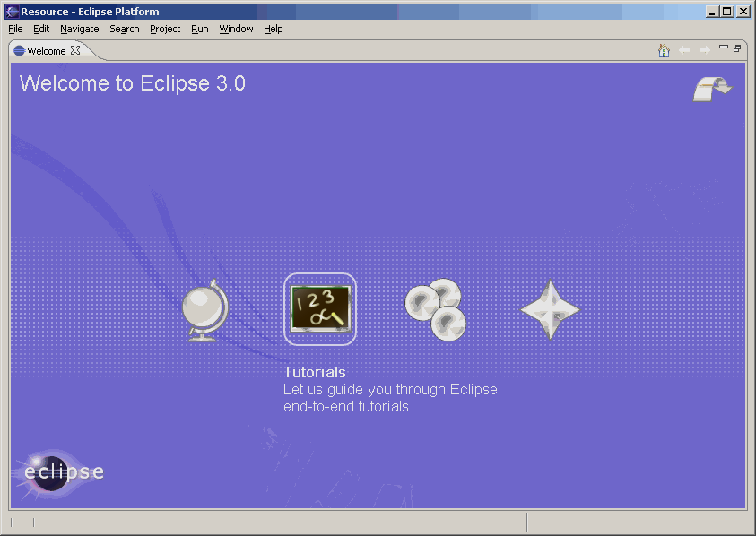
Task: Maximize the Eclipse Platform window
Action: point(727,11)
